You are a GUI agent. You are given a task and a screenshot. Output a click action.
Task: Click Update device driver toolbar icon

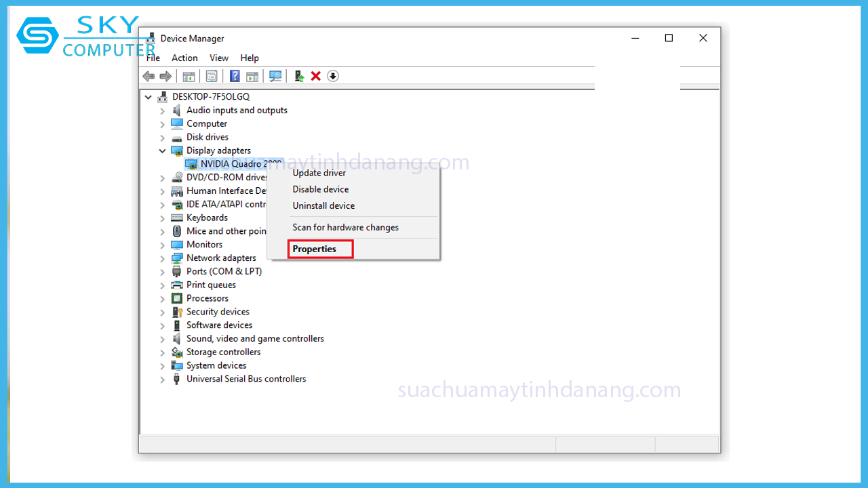coord(298,76)
